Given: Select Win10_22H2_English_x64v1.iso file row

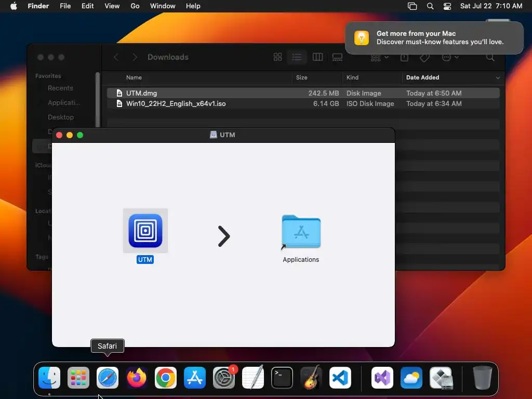Looking at the screenshot, I should click(303, 103).
